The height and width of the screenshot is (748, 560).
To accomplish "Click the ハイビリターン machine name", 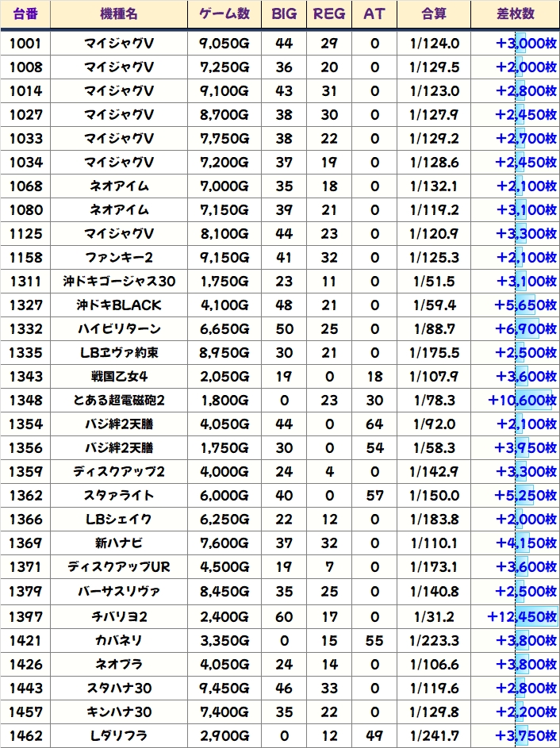I will point(119,329).
